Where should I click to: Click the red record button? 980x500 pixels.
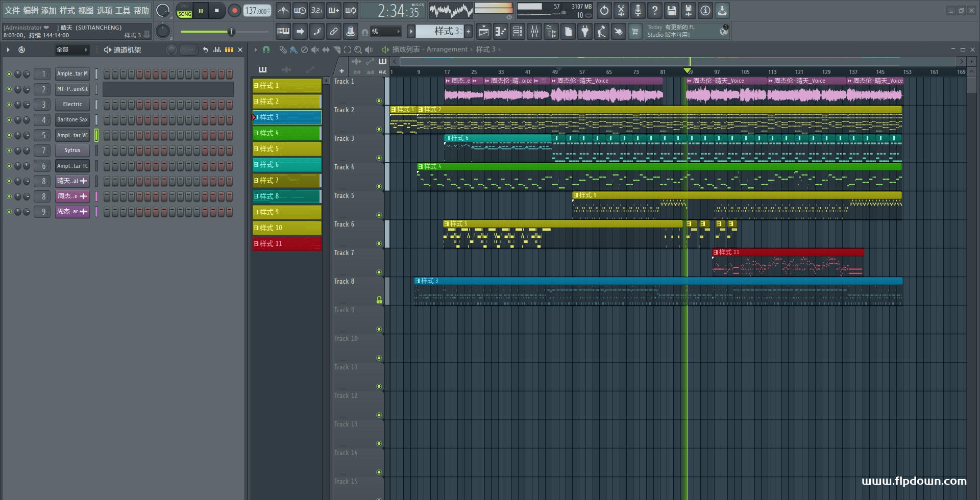click(234, 10)
